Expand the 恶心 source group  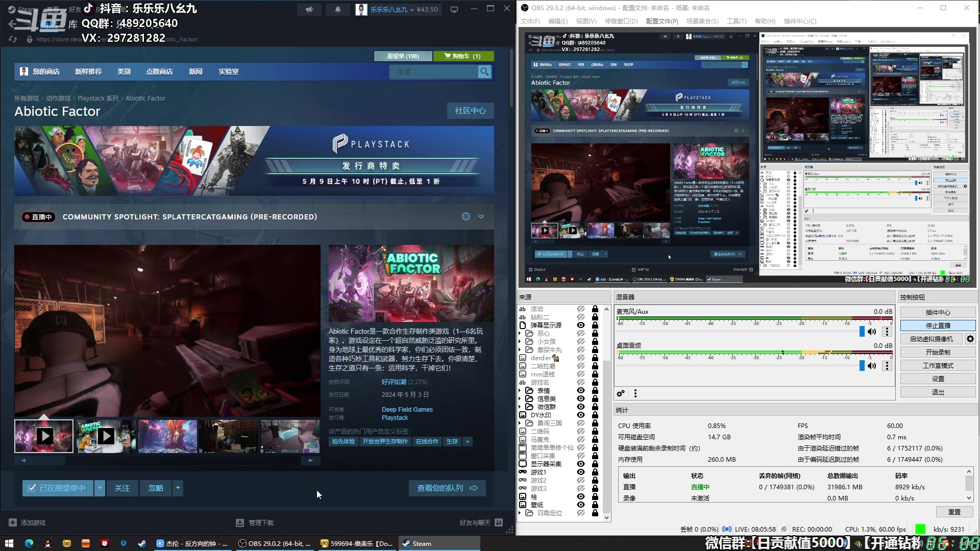520,334
